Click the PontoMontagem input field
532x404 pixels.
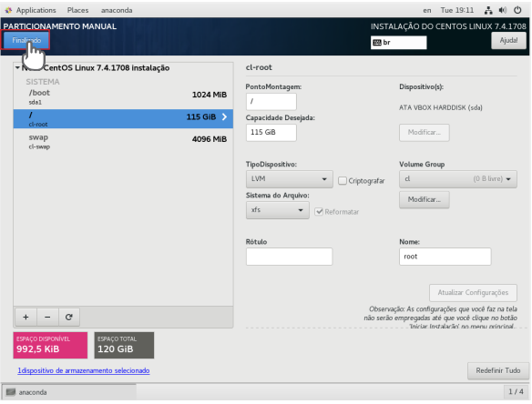[271, 101]
